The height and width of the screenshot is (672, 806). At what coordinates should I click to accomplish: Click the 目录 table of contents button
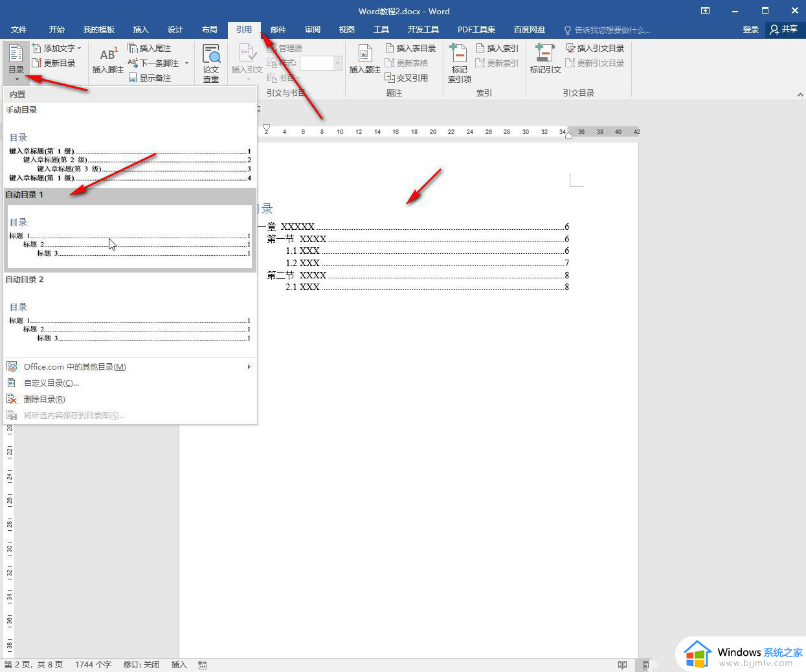coord(16,62)
